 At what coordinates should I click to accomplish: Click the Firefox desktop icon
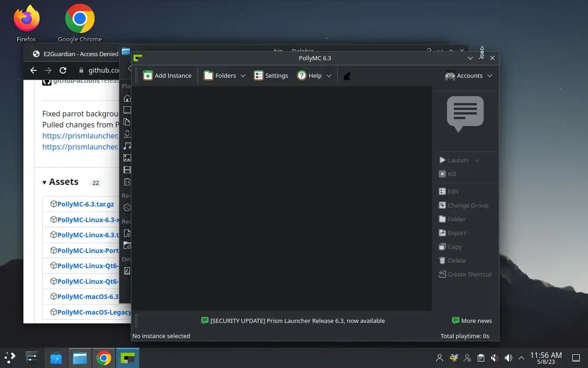tap(26, 24)
